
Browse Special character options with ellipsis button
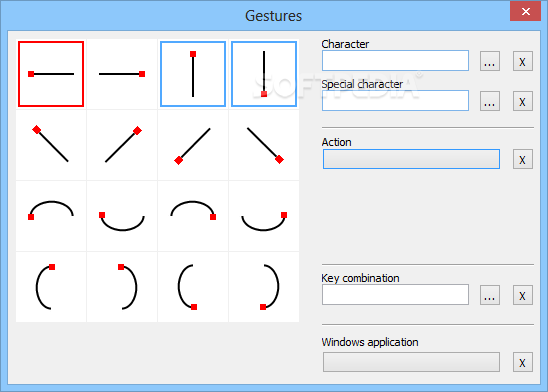click(490, 101)
